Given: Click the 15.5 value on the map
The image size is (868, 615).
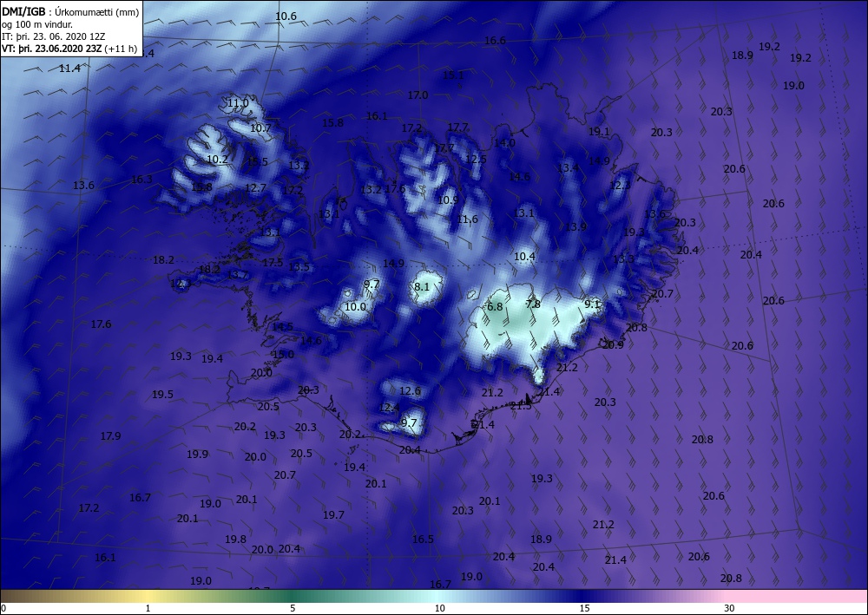Looking at the screenshot, I should 258,161.
